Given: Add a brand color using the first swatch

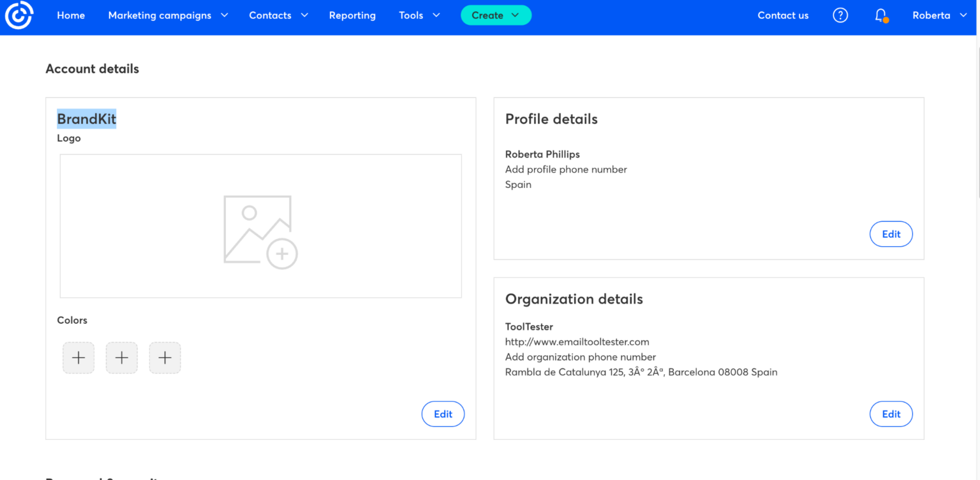Looking at the screenshot, I should [x=78, y=358].
